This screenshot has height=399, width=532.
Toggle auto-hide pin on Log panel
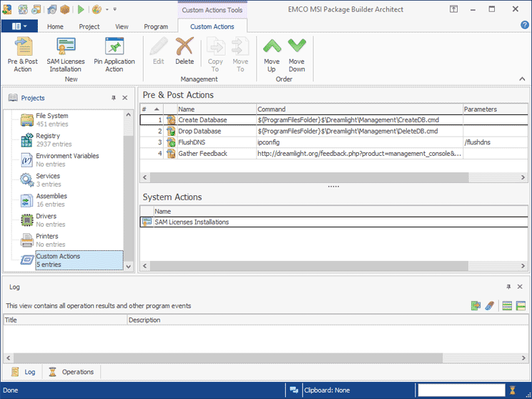click(x=507, y=287)
